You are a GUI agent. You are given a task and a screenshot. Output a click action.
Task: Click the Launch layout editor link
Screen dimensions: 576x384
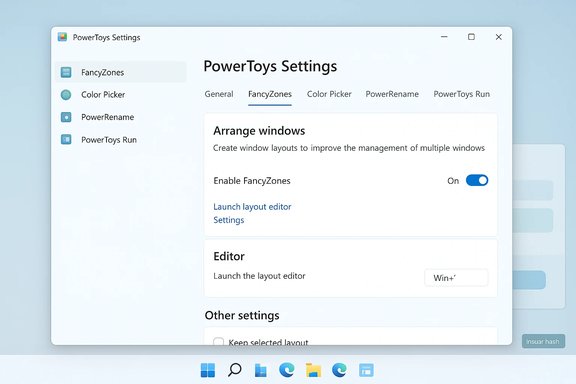(x=252, y=207)
